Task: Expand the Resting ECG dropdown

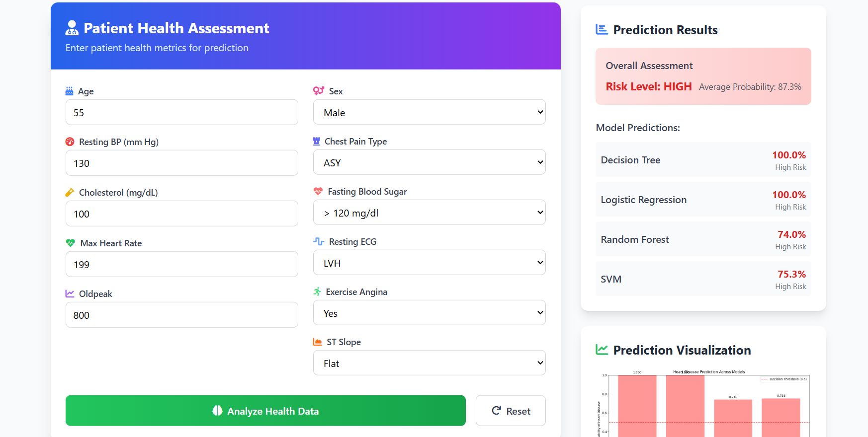Action: point(429,263)
